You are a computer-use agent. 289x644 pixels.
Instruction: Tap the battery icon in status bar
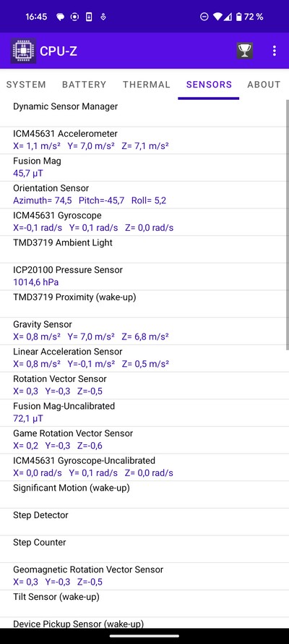[x=240, y=17]
